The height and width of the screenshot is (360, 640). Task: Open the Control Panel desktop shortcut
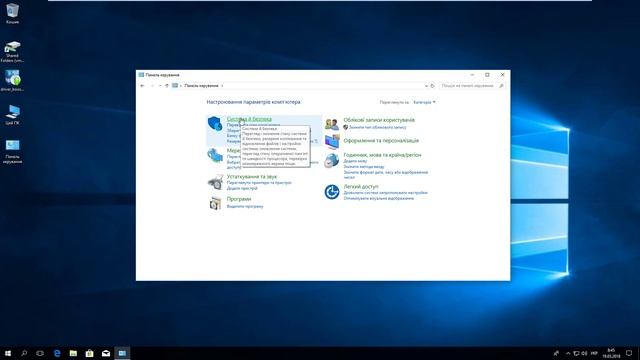click(x=12, y=151)
